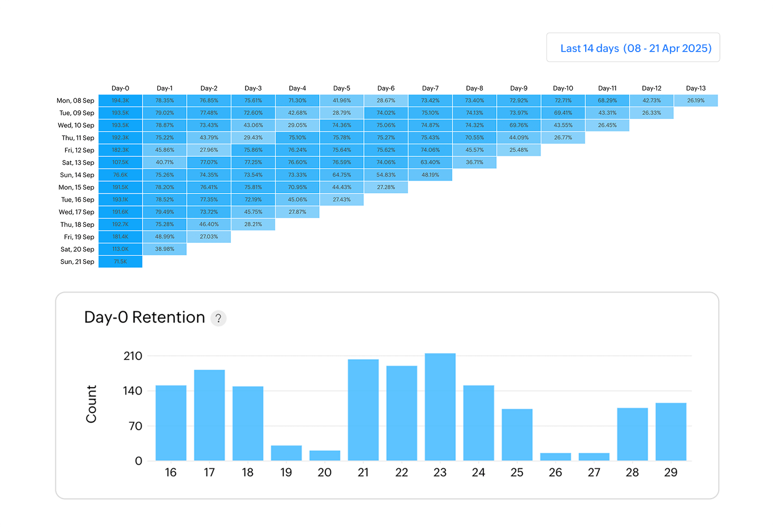Select the Day-7 column header
Image resolution: width=773 pixels, height=532 pixels.
(x=430, y=88)
